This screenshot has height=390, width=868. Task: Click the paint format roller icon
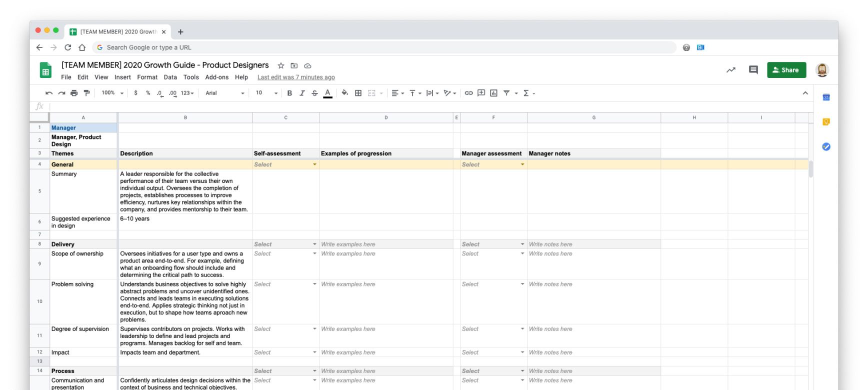pos(86,93)
